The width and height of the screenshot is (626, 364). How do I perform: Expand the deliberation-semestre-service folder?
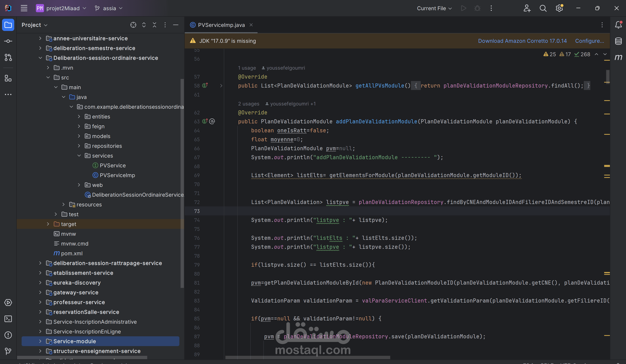[40, 48]
